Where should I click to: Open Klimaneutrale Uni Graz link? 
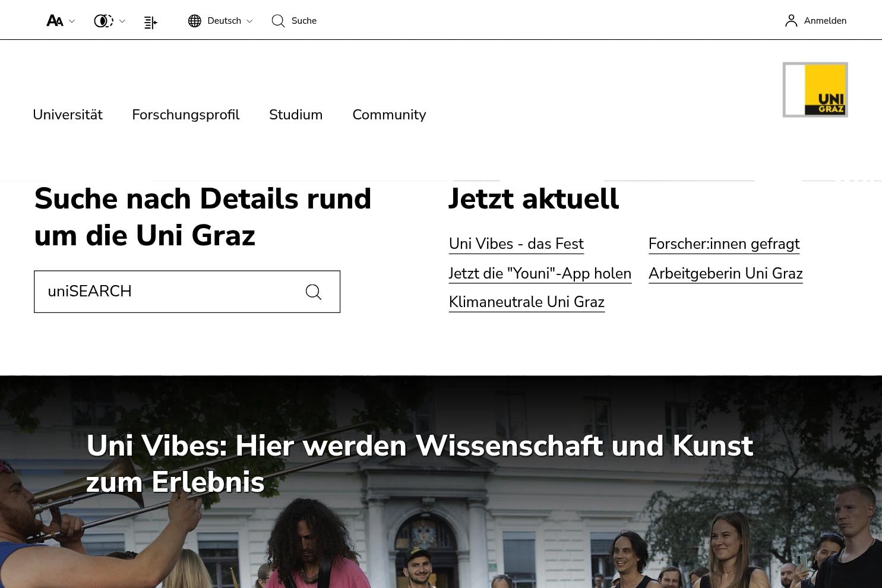527,302
